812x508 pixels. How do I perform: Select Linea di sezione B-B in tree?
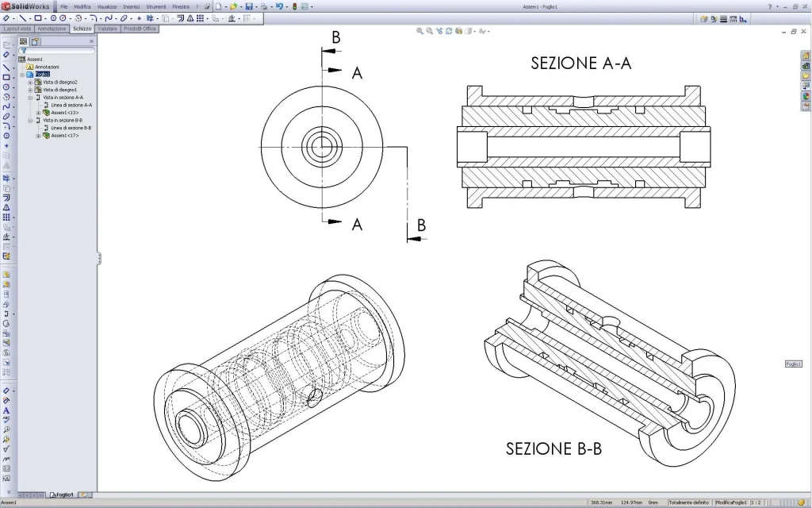71,128
